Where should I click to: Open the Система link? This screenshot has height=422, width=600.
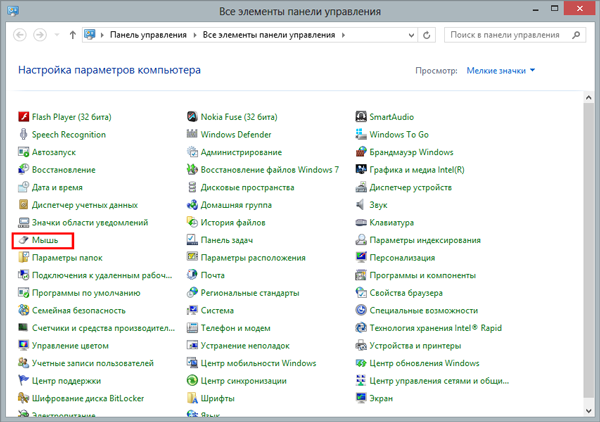point(216,310)
